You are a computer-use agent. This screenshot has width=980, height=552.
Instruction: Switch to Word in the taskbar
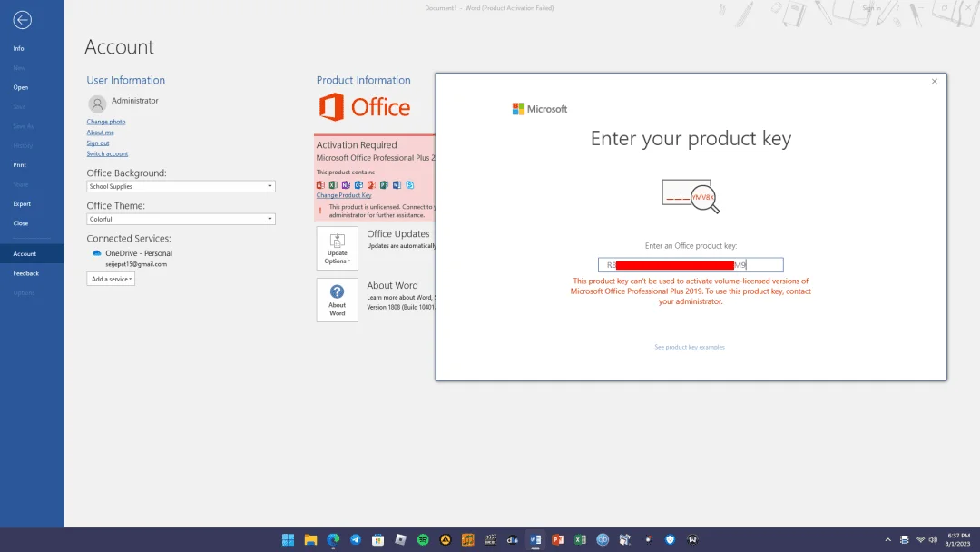coord(535,539)
